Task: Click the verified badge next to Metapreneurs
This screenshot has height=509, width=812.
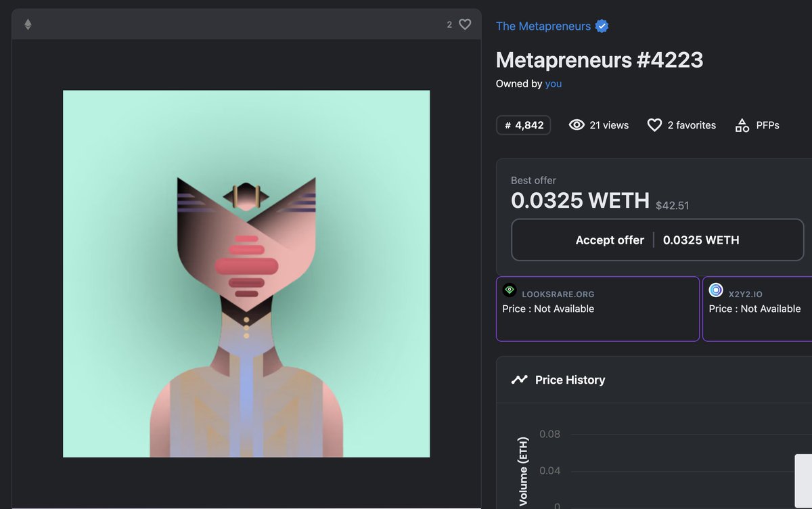Action: [x=602, y=26]
